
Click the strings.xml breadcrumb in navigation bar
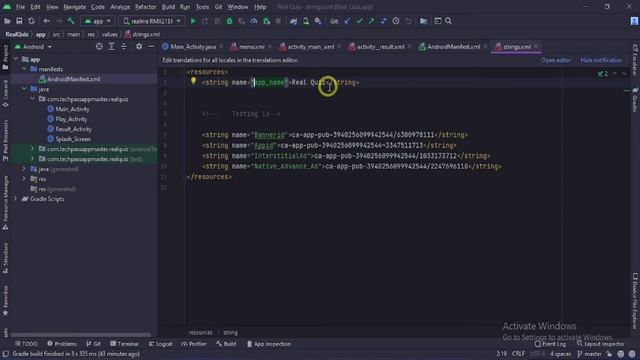(x=142, y=35)
